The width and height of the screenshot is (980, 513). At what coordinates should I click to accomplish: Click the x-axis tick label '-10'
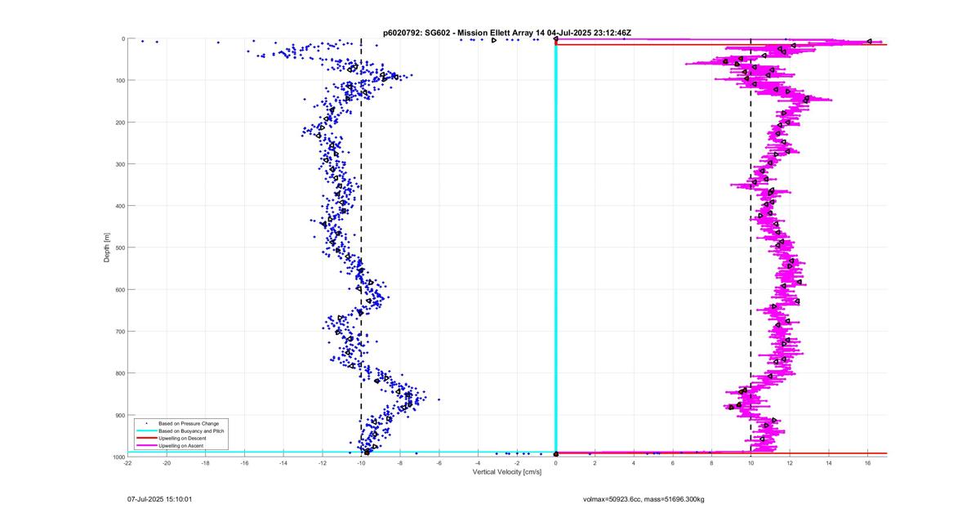(361, 464)
